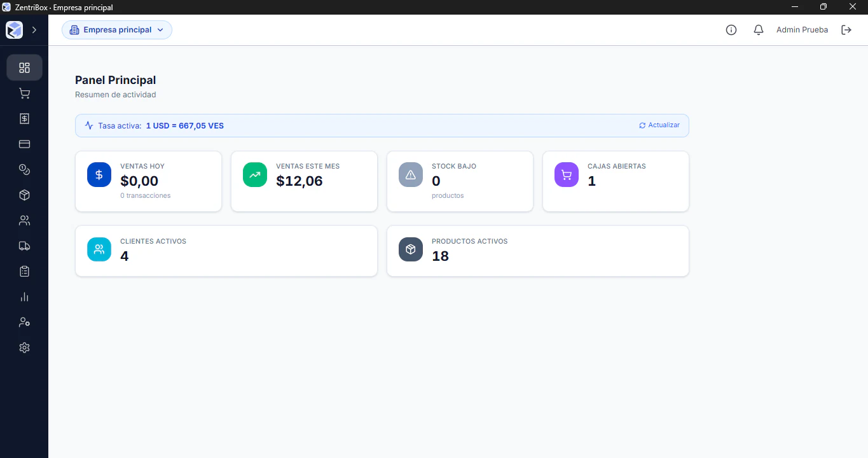Image resolution: width=868 pixels, height=458 pixels.
Task: Open the gear settings icon in sidebar
Action: click(x=24, y=348)
